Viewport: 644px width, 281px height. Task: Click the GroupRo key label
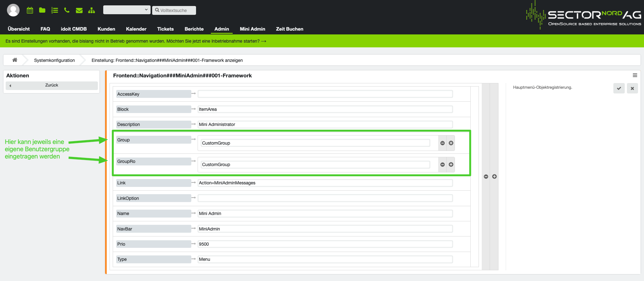pyautogui.click(x=154, y=161)
